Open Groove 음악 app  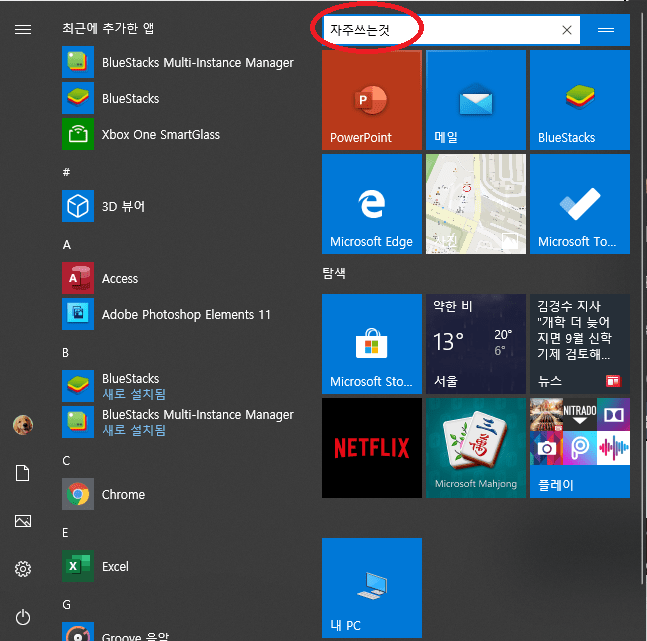coord(116,633)
